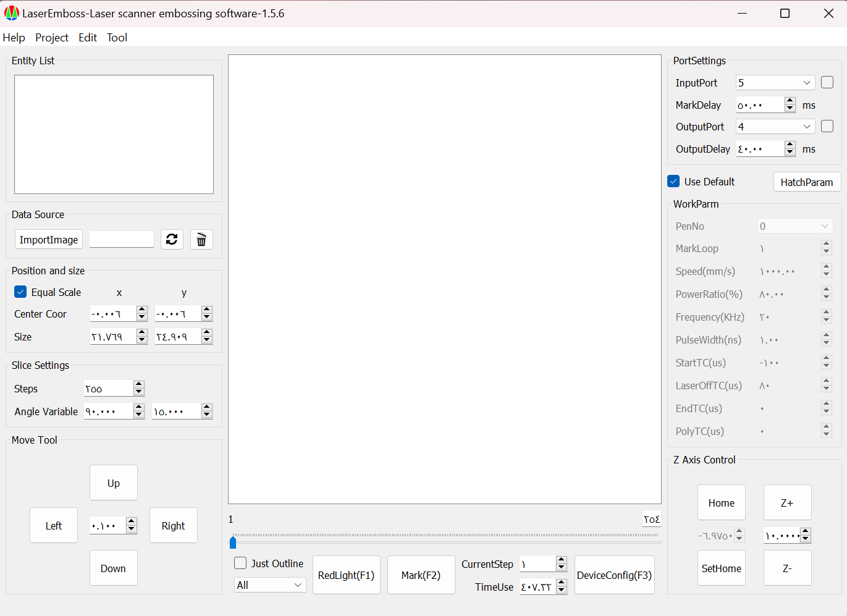847x616 pixels.
Task: Click the SetHome button
Action: pos(722,568)
